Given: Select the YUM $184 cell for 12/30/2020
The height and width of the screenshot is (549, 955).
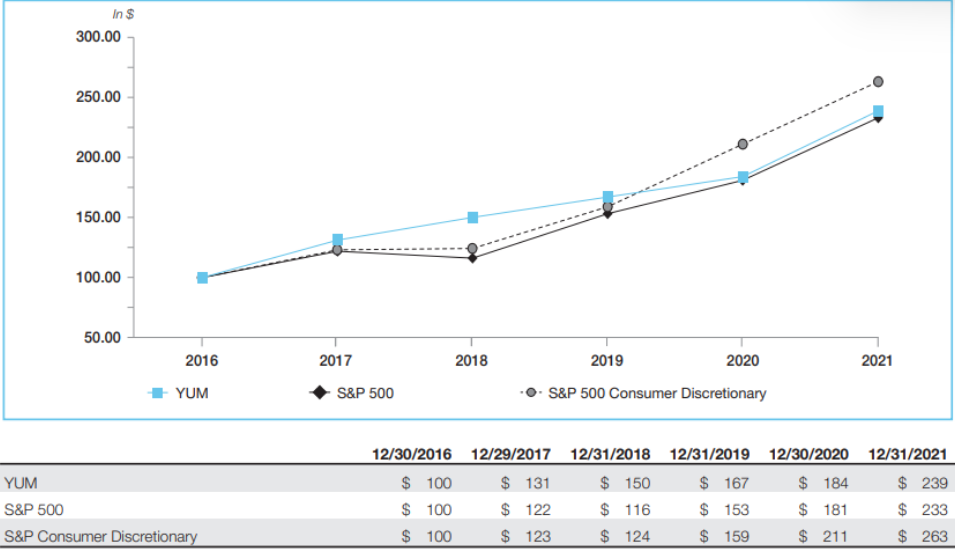Looking at the screenshot, I should coord(825,483).
